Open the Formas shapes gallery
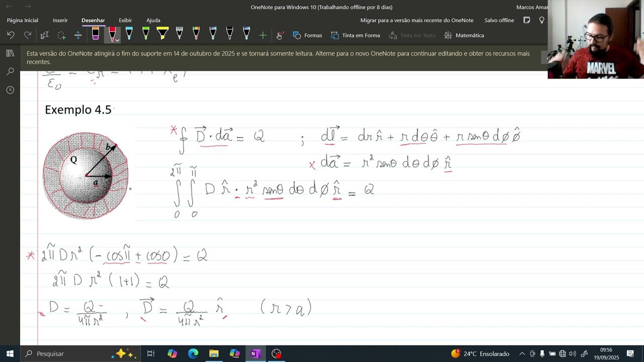Viewport: 644px width, 362px height. tap(307, 35)
